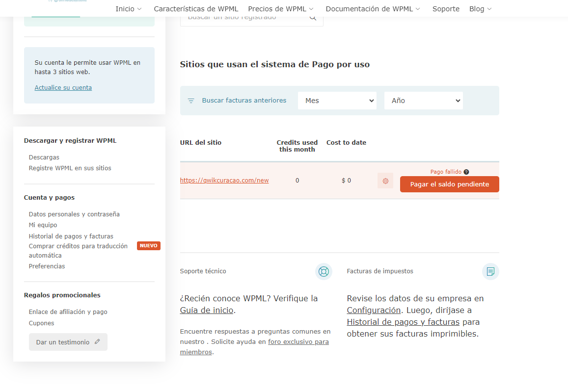Screen dimensions: 568x392
Task: Expand Precios de WPML menu
Action: [x=281, y=9]
